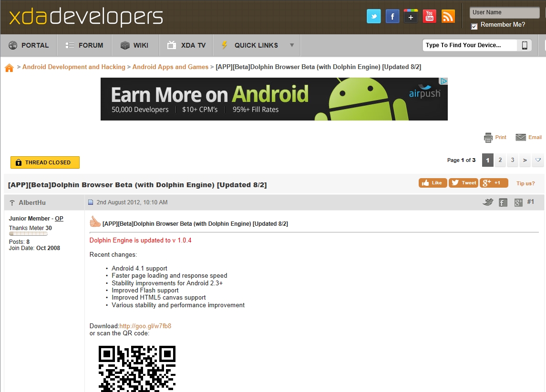Open the Forum menu
The image size is (546, 392).
(84, 45)
